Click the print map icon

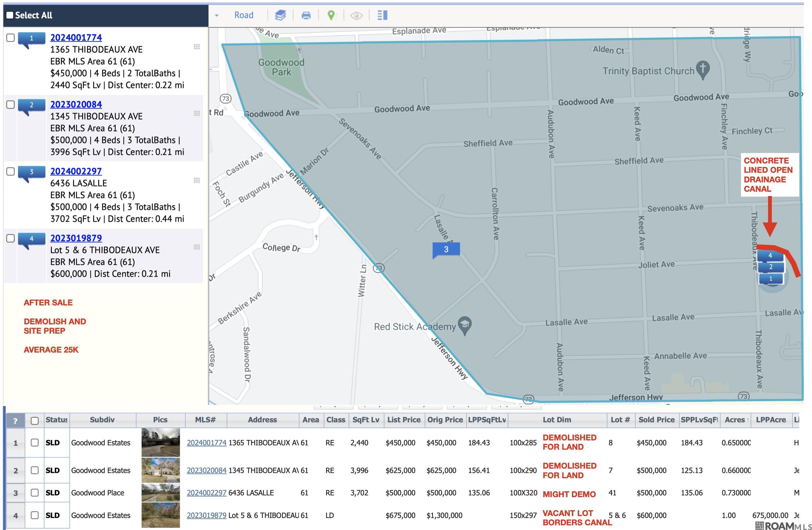coord(306,15)
